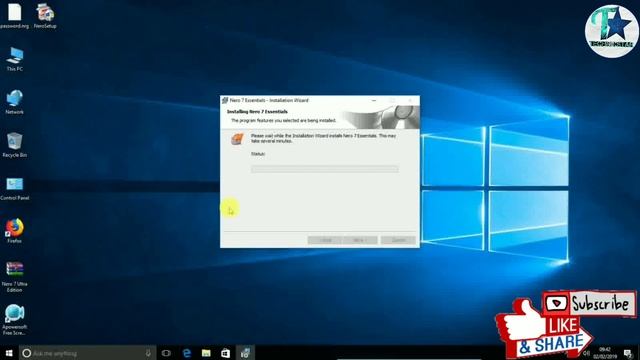Viewport: 640px width, 360px height.
Task: Open the taskbar clock and date
Action: 605,353
